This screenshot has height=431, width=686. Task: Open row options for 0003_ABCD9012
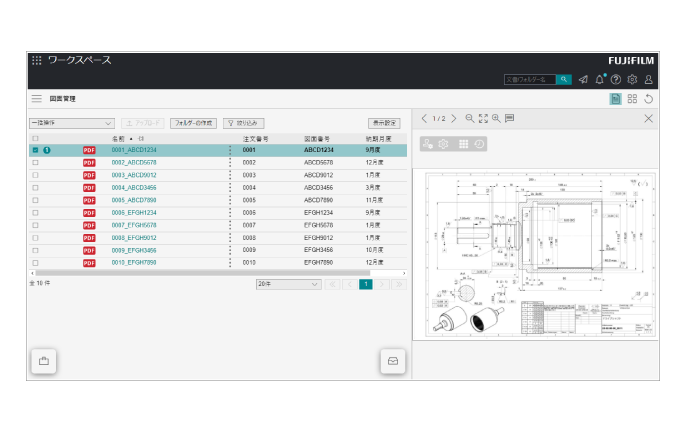[x=230, y=175]
